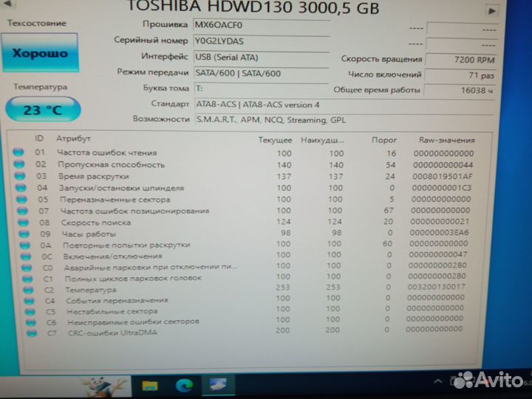Click status dot for Пропускная способность
Screen dimensions: 532x399
tap(19, 164)
